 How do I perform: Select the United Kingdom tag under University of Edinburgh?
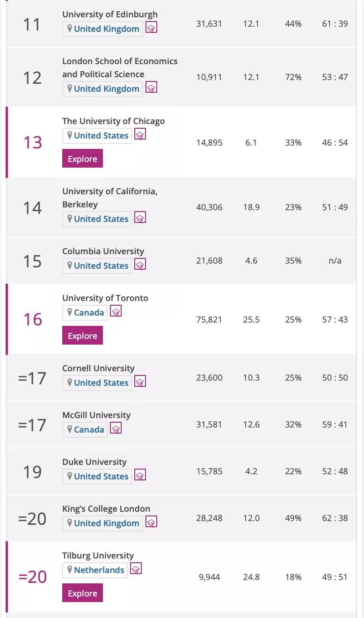pyautogui.click(x=102, y=29)
